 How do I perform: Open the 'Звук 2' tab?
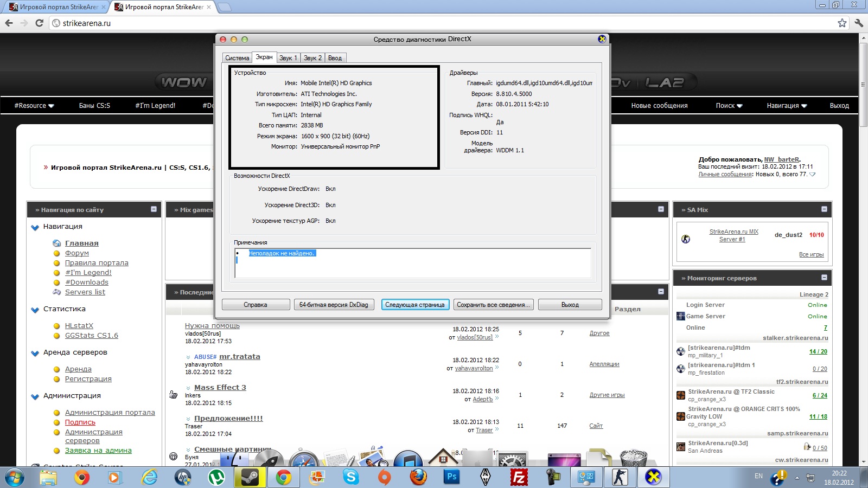(312, 58)
